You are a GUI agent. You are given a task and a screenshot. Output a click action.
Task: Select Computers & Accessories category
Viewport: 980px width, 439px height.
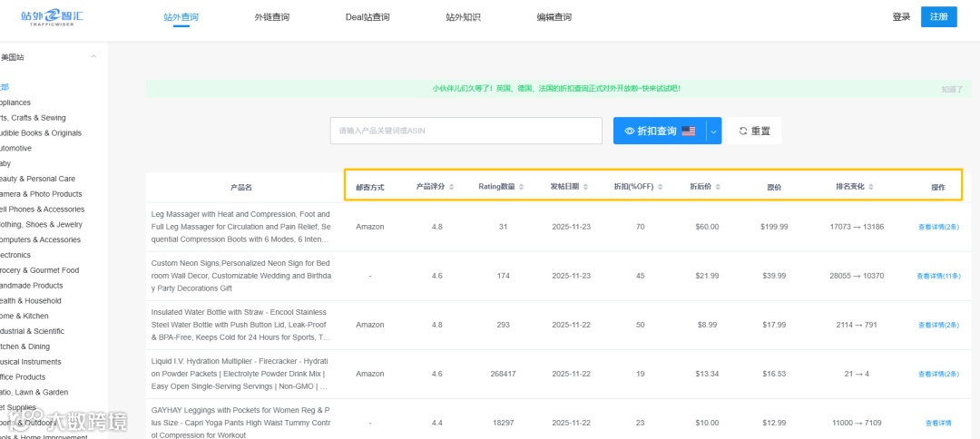coord(40,239)
